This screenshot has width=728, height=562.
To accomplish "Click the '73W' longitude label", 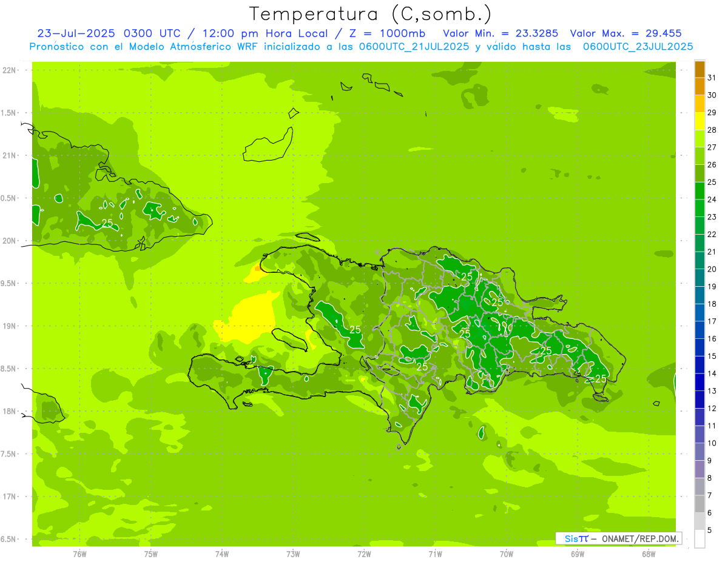I will pyautogui.click(x=293, y=554).
